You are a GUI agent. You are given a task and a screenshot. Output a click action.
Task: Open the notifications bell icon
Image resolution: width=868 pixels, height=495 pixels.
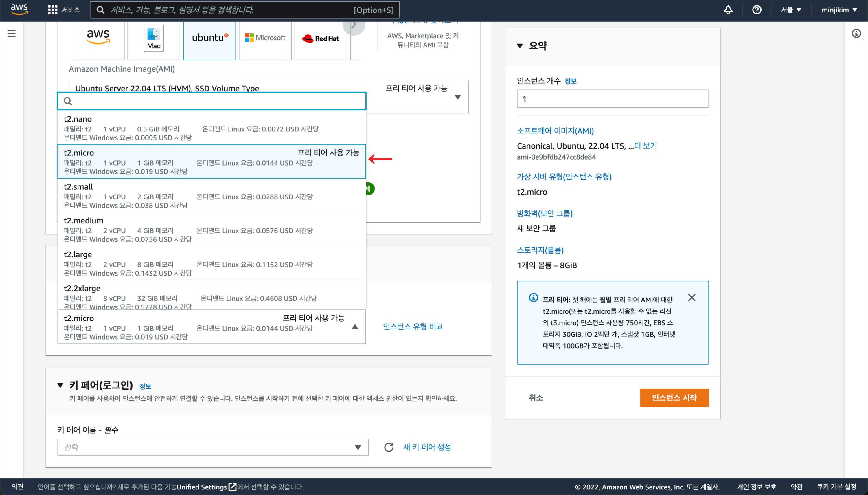728,10
